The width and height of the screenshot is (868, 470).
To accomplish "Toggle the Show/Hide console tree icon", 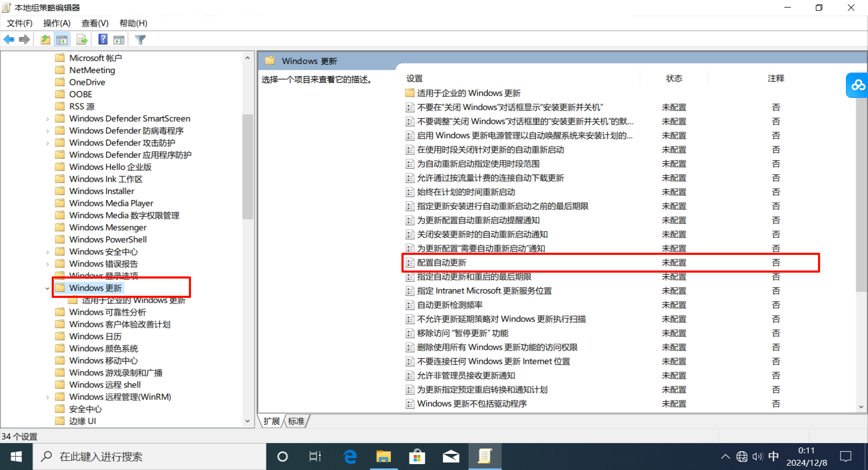I will coord(62,39).
